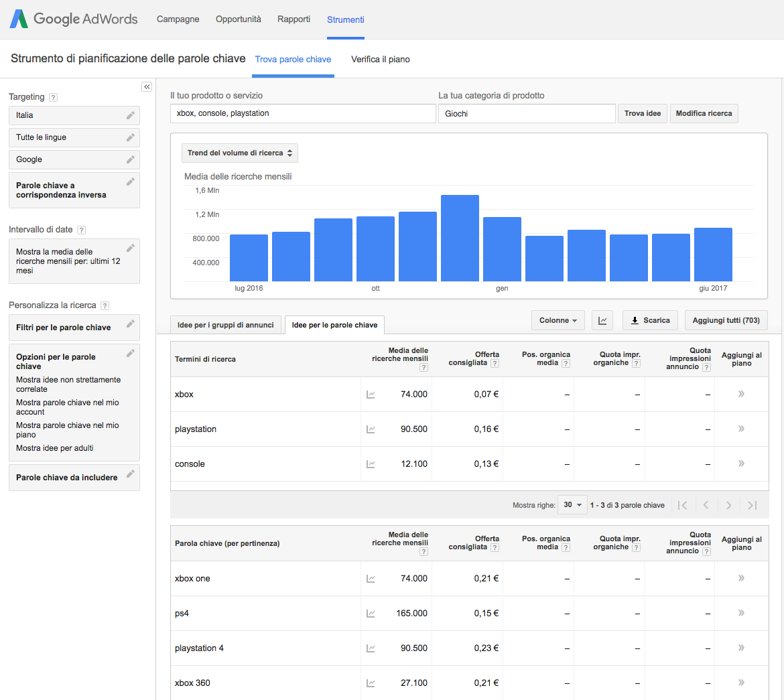
Task: Open the Campagne menu item
Action: tap(178, 19)
